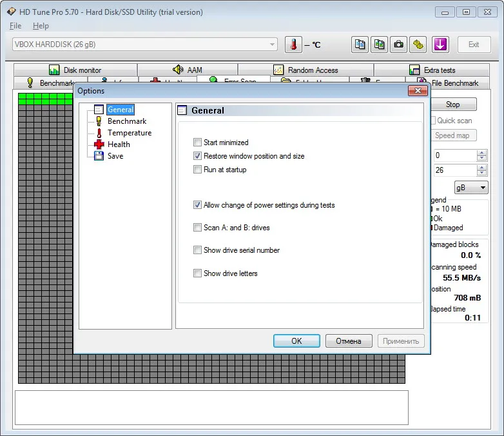The image size is (504, 436).
Task: Uncheck Restore window position and size
Action: tap(197, 156)
